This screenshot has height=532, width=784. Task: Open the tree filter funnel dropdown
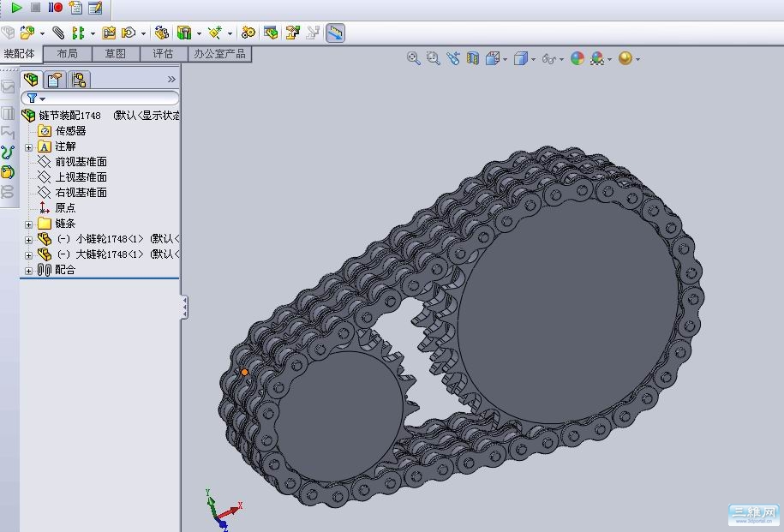click(x=35, y=98)
